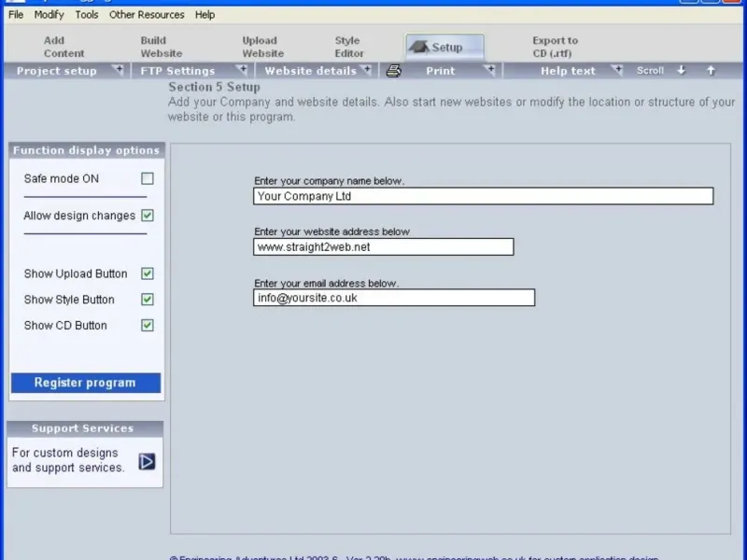Click the arrow icon next to FTP Settings
The image size is (747, 560).
pos(242,71)
